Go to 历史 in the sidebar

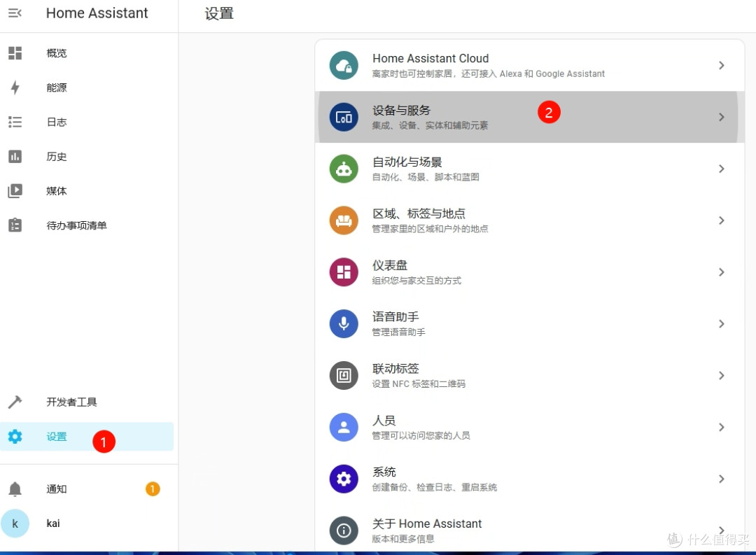tap(57, 157)
